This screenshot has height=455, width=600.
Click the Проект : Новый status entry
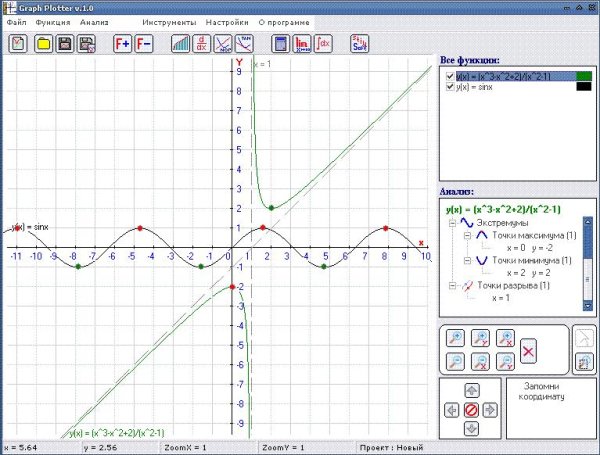[391, 447]
